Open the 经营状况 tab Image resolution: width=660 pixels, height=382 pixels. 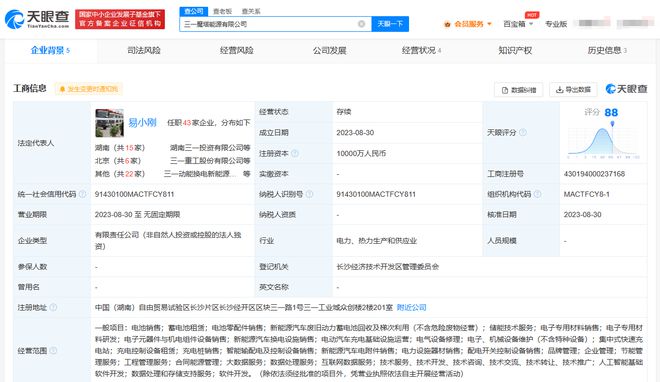pyautogui.click(x=421, y=50)
